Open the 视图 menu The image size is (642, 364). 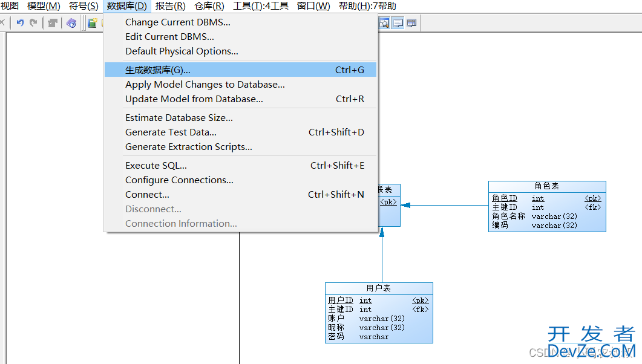(10, 6)
